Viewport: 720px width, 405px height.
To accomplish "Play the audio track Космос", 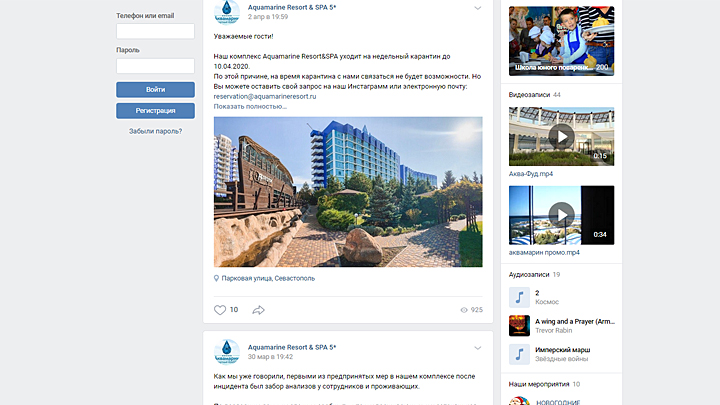I will point(519,297).
